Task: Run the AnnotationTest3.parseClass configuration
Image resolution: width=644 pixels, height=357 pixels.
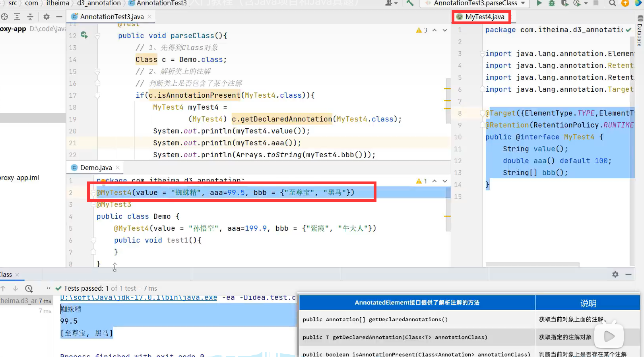Action: [x=539, y=3]
